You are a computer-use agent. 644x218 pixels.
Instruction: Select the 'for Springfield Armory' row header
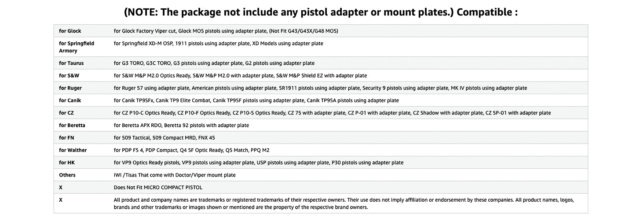77,47
